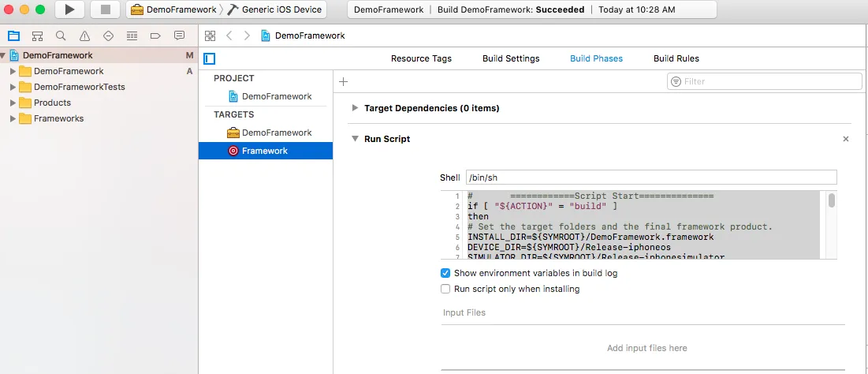Click the INSTALL_DIR script line
868x374 pixels.
[x=590, y=237]
